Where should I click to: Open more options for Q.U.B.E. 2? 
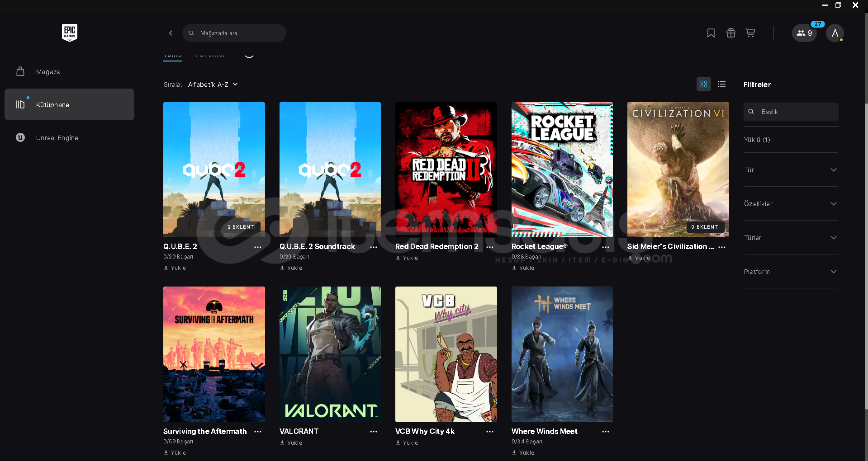[x=258, y=247]
